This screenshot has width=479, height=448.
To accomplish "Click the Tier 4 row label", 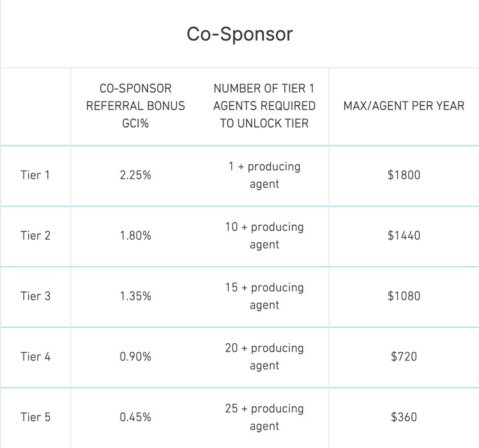I will [35, 357].
